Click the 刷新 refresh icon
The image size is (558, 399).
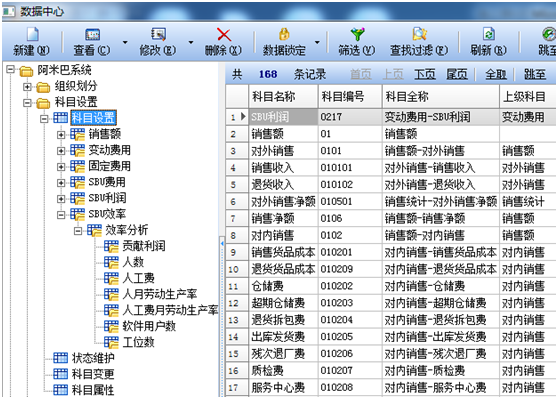pyautogui.click(x=489, y=35)
